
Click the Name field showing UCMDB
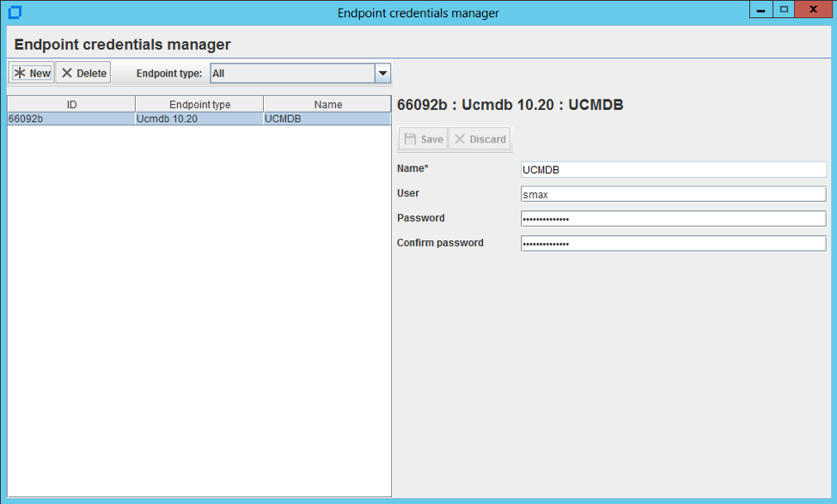point(673,169)
